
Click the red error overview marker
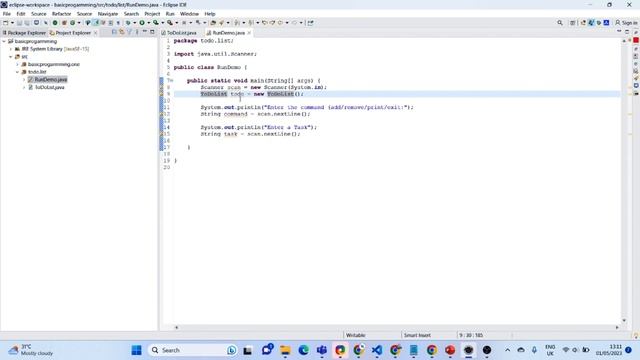(636, 40)
